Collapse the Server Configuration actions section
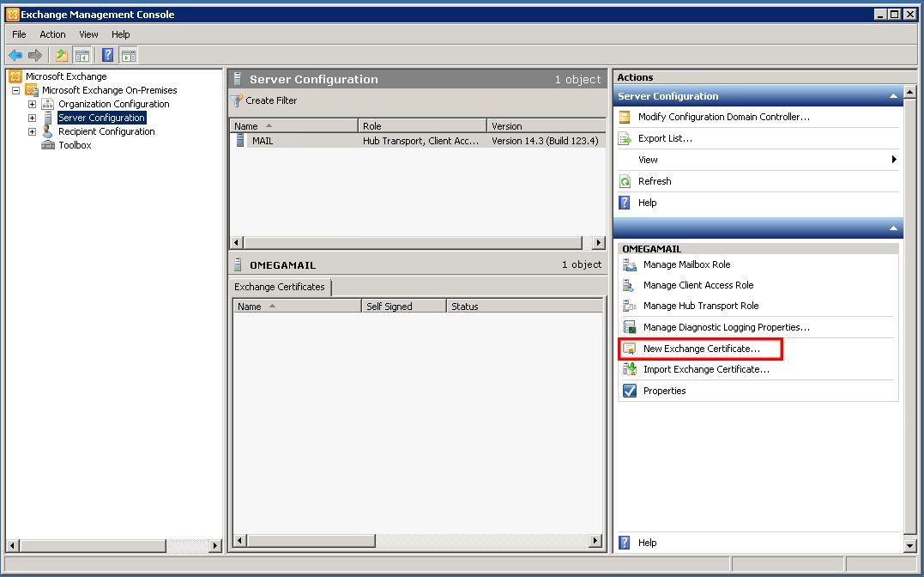Image resolution: width=924 pixels, height=577 pixels. click(893, 96)
